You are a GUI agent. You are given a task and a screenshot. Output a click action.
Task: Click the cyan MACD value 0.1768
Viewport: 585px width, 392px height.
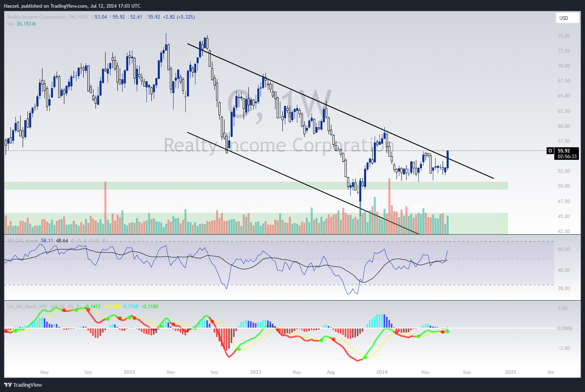click(x=130, y=307)
